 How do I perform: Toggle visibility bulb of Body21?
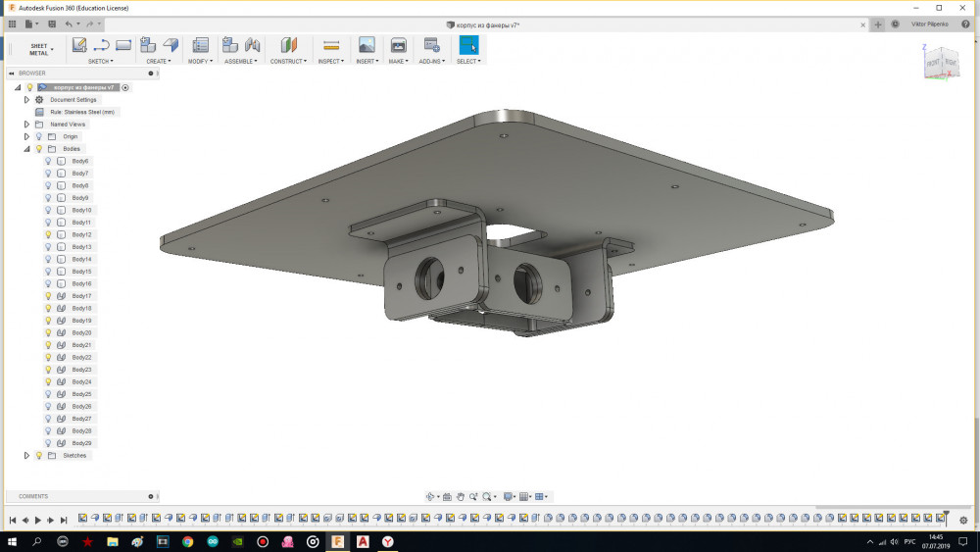click(x=48, y=345)
